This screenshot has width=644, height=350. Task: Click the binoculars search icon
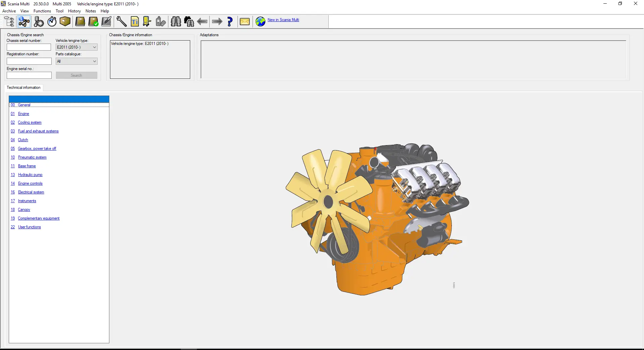(x=176, y=22)
